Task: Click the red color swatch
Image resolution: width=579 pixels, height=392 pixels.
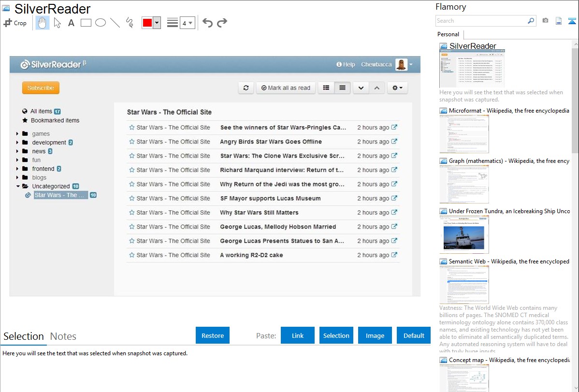Action: pyautogui.click(x=147, y=23)
